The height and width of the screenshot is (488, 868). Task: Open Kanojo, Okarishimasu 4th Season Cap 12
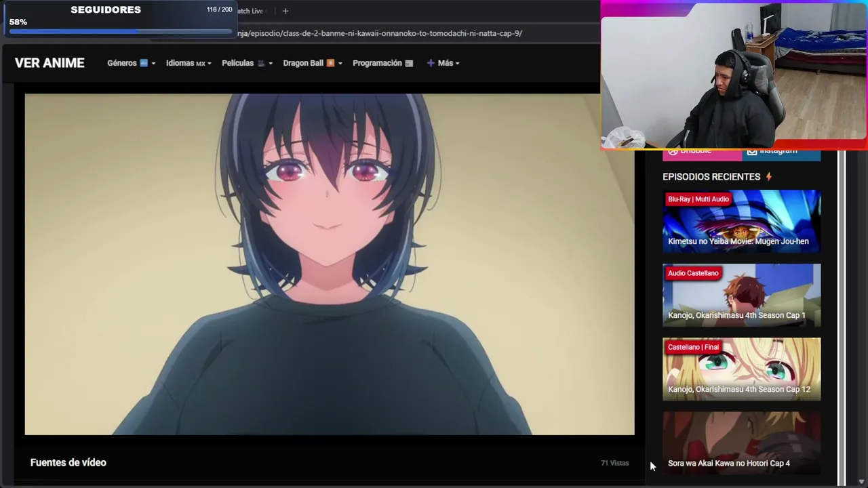tap(741, 369)
